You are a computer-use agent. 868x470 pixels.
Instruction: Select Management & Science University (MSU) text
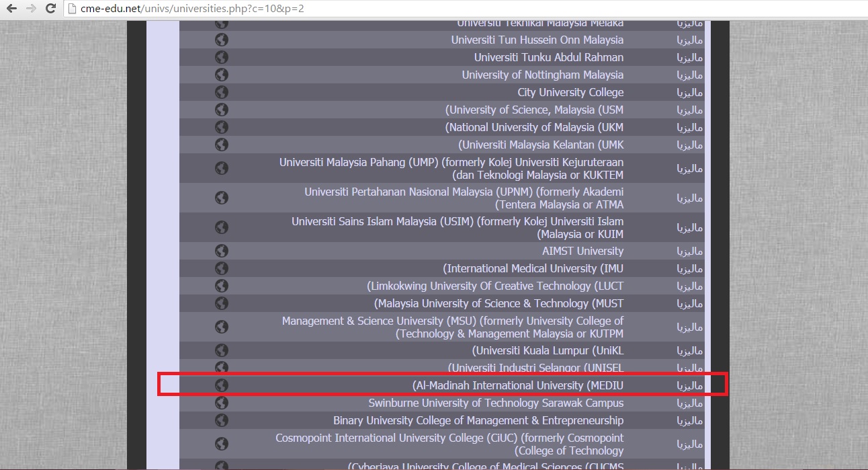pyautogui.click(x=453, y=327)
